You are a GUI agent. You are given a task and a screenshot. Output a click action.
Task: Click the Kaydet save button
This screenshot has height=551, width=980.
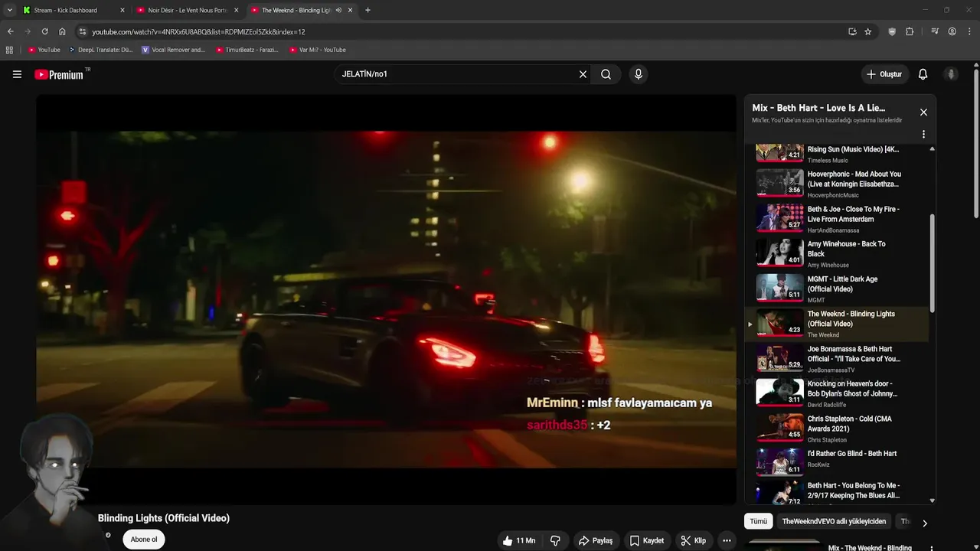tap(647, 540)
